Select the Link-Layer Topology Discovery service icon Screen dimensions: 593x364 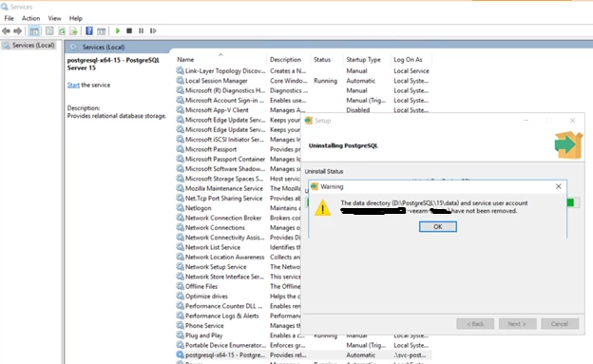(x=180, y=70)
